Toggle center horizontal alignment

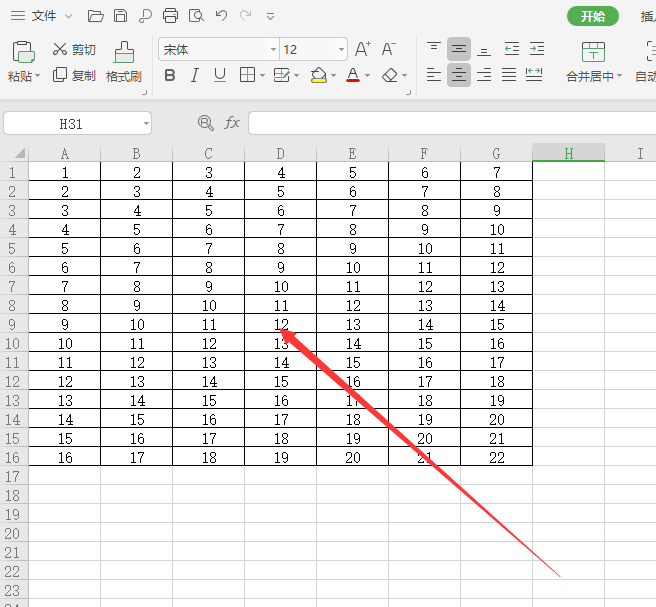[x=459, y=75]
